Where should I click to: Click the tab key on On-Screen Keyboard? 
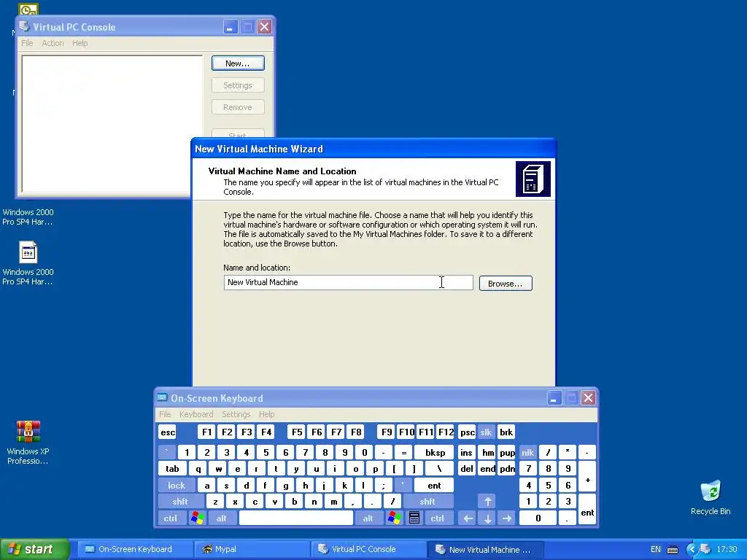point(172,469)
